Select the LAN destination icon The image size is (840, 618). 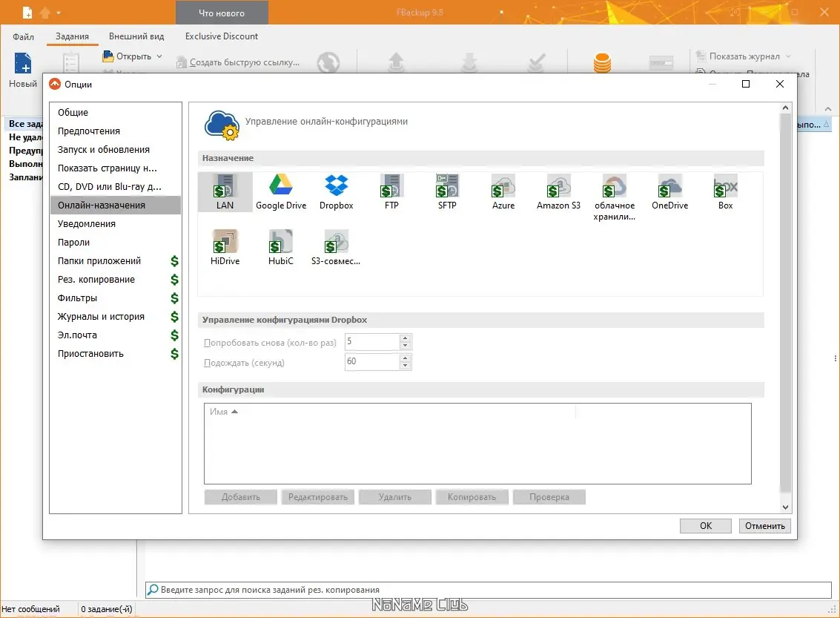coord(225,192)
